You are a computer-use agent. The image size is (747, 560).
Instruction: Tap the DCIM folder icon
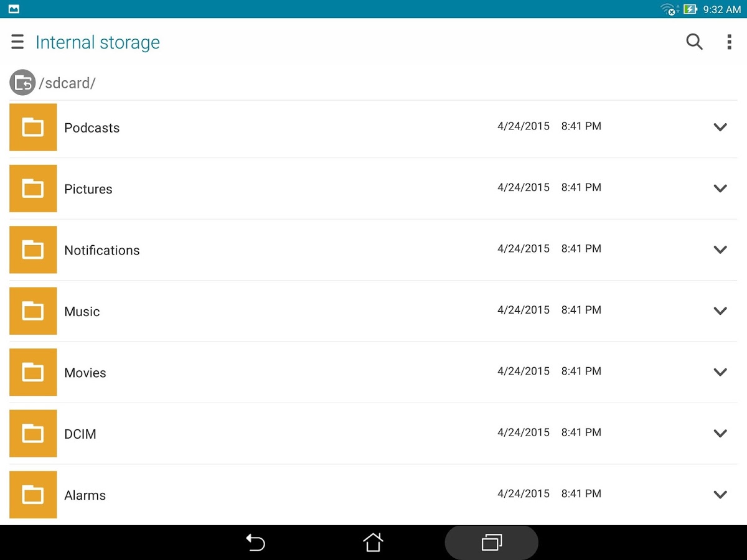(x=33, y=434)
